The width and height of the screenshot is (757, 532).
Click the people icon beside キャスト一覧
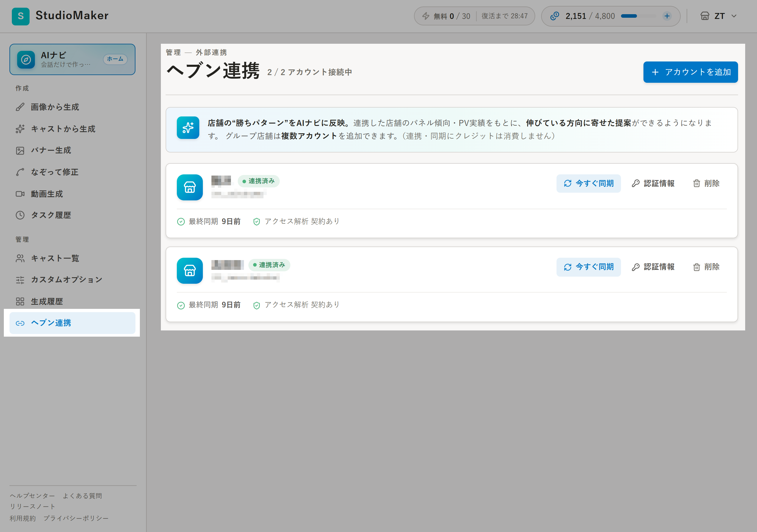[20, 258]
